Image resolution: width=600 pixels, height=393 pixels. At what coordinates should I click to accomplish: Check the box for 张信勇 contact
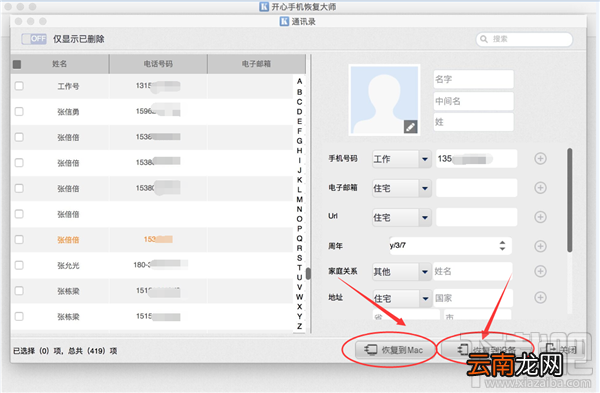[x=19, y=111]
